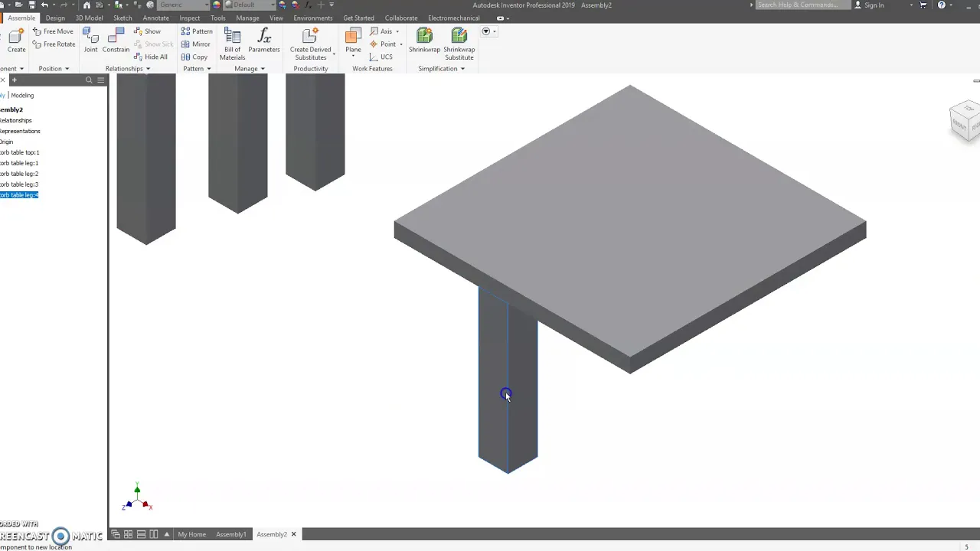Click the plus icon in browser header
Screen dimensions: 980x551
(14, 80)
